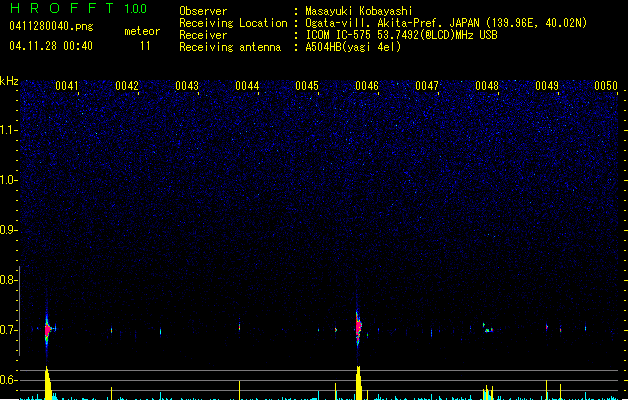Click the 'Receiver' field label
This screenshot has width=629, height=400.
click(203, 35)
